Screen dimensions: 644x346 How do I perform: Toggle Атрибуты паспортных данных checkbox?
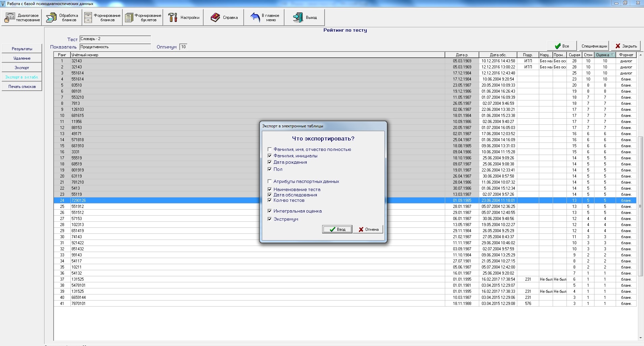click(x=270, y=182)
